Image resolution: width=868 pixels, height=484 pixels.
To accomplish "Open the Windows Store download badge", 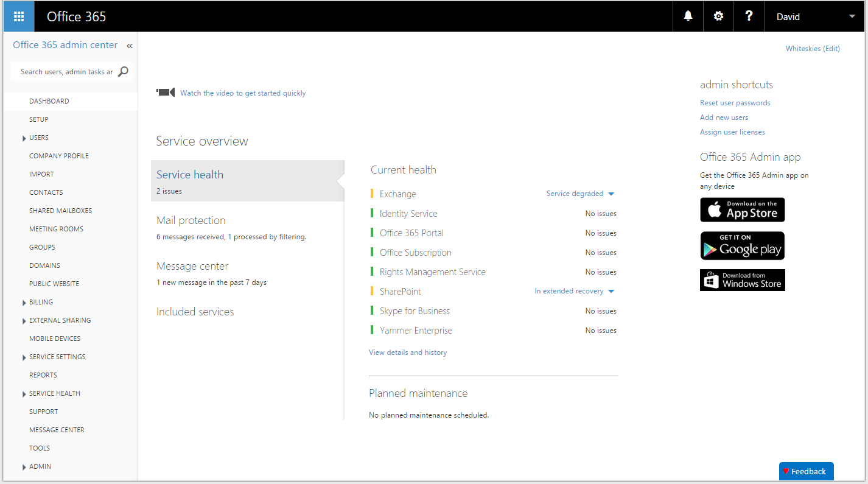I will (x=742, y=280).
